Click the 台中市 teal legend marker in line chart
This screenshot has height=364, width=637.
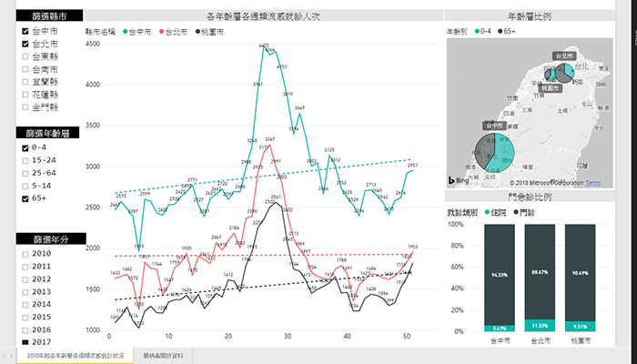(124, 31)
